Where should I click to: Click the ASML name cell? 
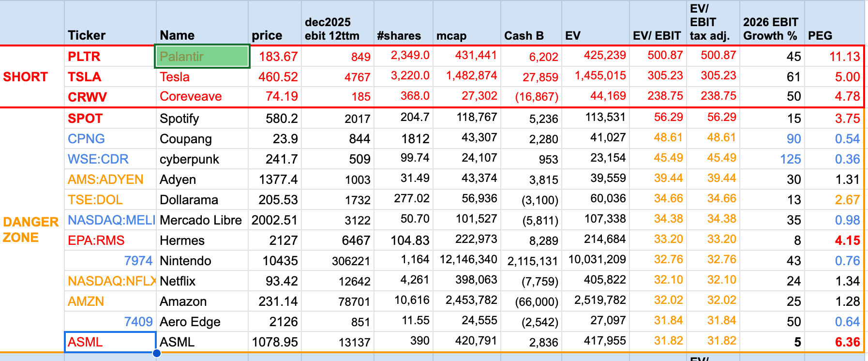click(202, 342)
